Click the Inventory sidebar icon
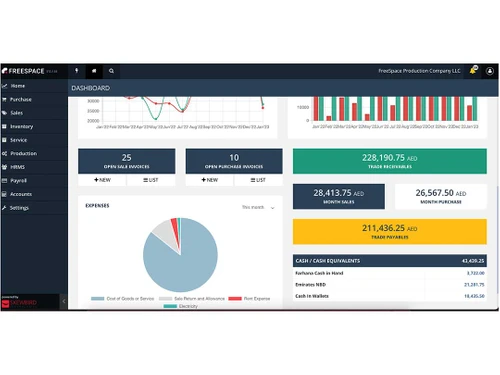This screenshot has width=500, height=375. [4, 126]
